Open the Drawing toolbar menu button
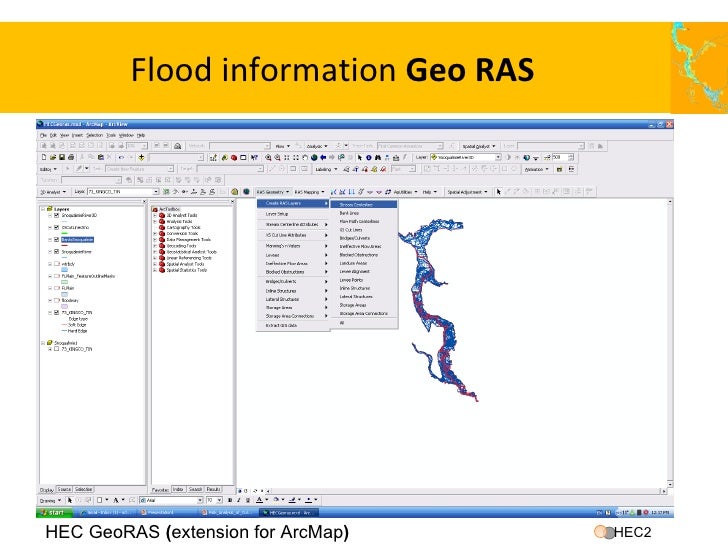Screen dimensions: 728x546 click(50, 500)
